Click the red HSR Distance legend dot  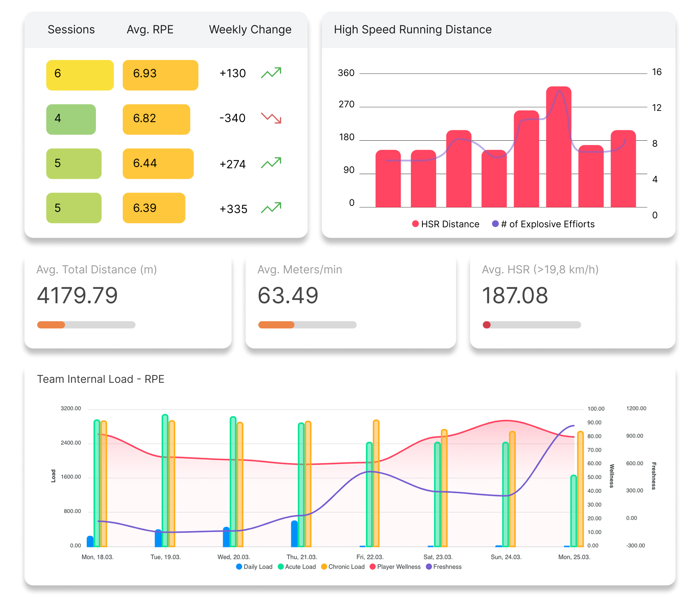point(415,224)
